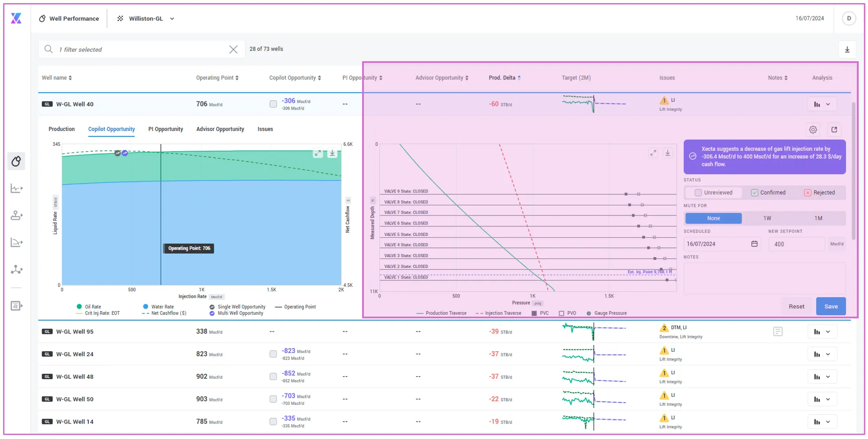Tick the copilot checkbox for W-GL Well 24
The height and width of the screenshot is (439, 868).
tap(273, 354)
